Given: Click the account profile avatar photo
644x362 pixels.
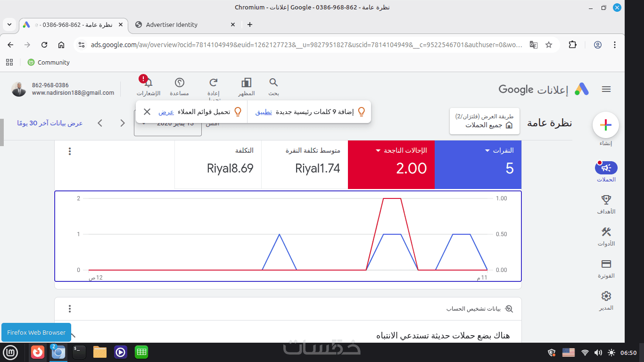Looking at the screenshot, I should click(x=19, y=89).
